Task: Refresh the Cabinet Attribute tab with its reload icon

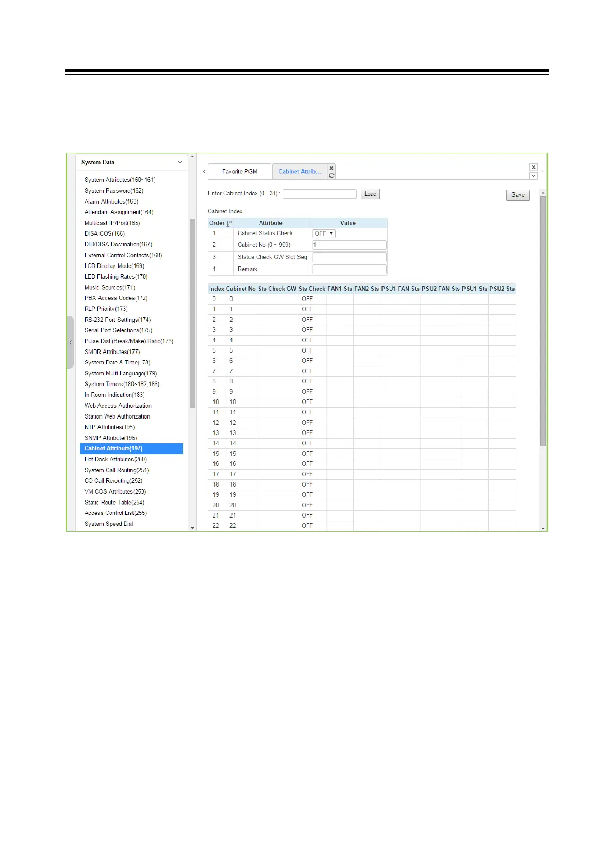Action: [x=331, y=176]
